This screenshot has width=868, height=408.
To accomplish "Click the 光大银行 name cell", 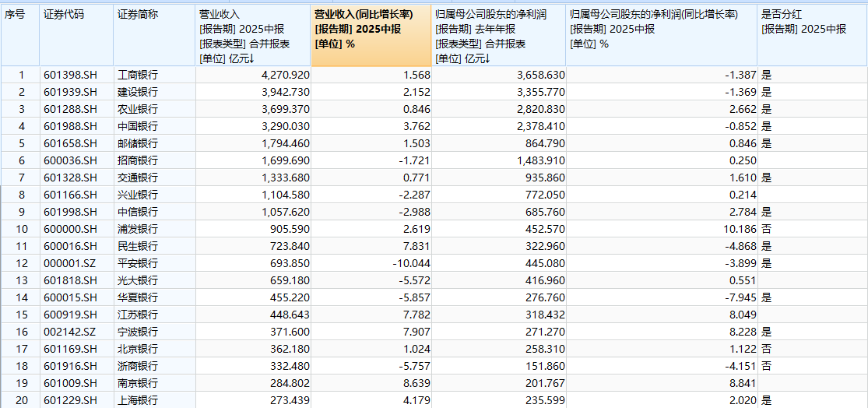I will [x=154, y=280].
